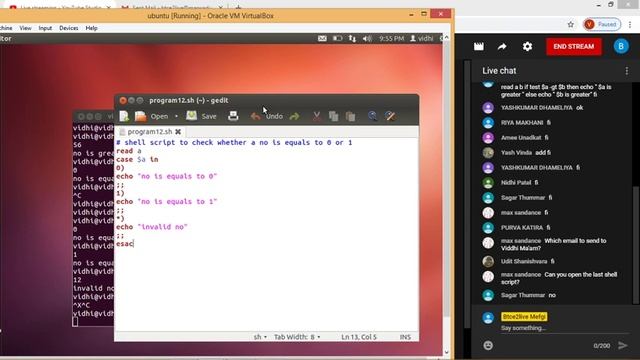Open the emoji picker in live chat
The width and height of the screenshot is (640, 360).
[x=488, y=346]
